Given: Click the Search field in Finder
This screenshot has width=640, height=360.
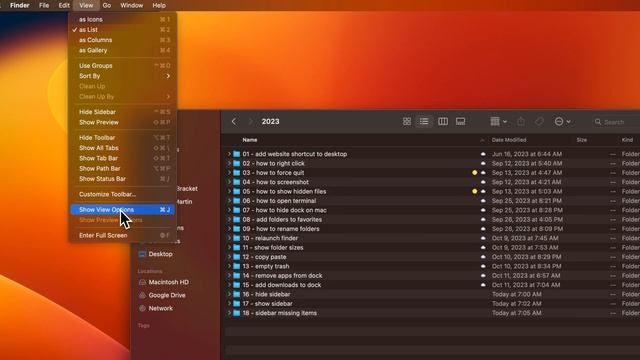Looking at the screenshot, I should click(x=616, y=122).
